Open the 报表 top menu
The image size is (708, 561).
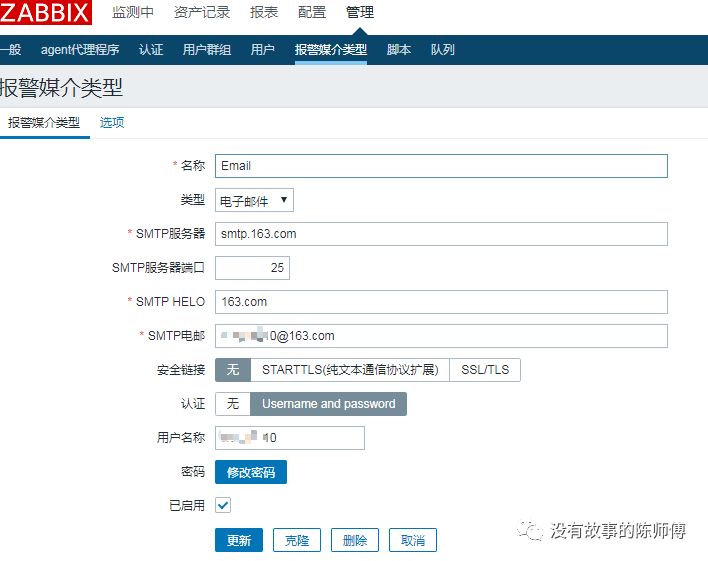264,12
